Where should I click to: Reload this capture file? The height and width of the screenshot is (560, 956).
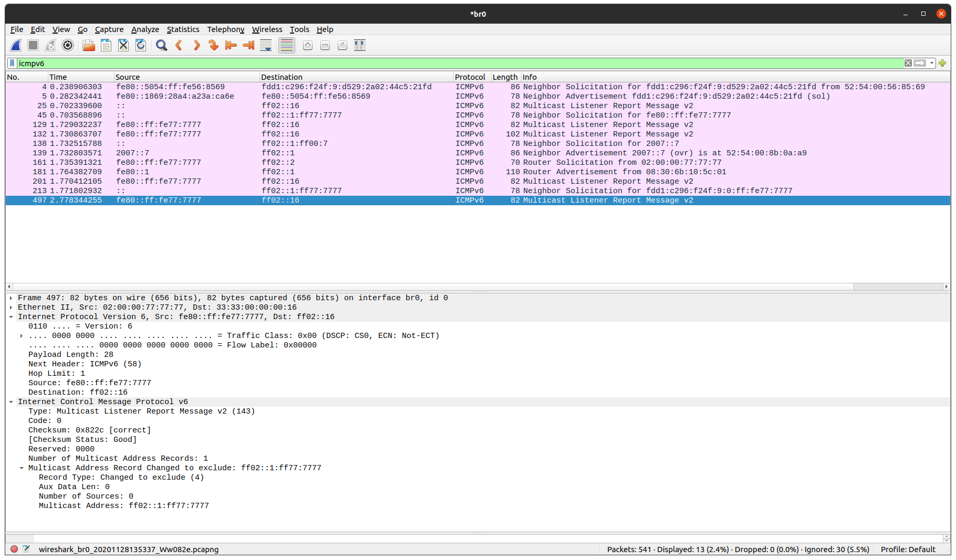point(141,45)
